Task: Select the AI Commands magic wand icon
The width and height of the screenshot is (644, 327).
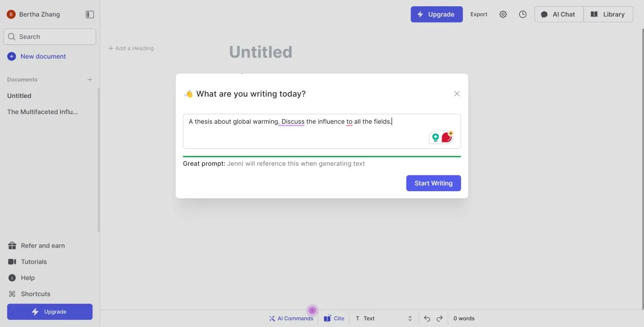Action: click(272, 318)
